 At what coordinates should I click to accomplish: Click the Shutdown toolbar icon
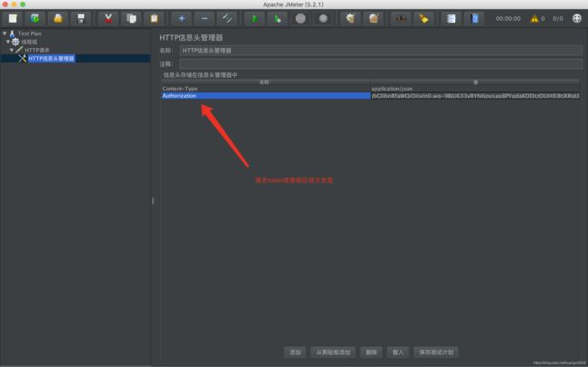[x=323, y=18]
